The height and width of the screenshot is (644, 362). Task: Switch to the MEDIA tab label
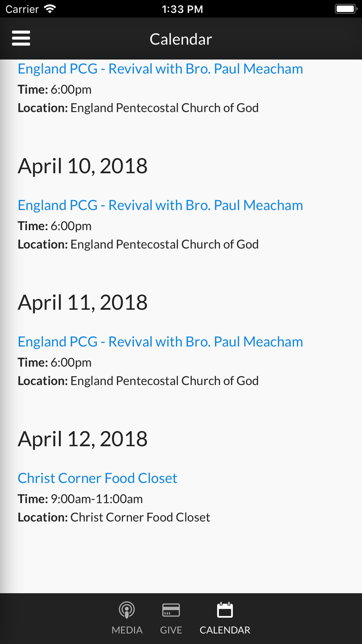click(x=127, y=630)
